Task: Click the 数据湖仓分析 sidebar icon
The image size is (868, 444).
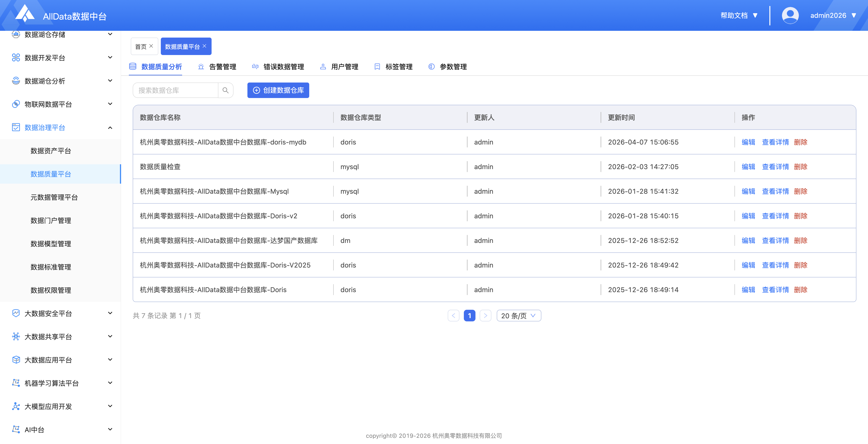Action: click(x=16, y=81)
